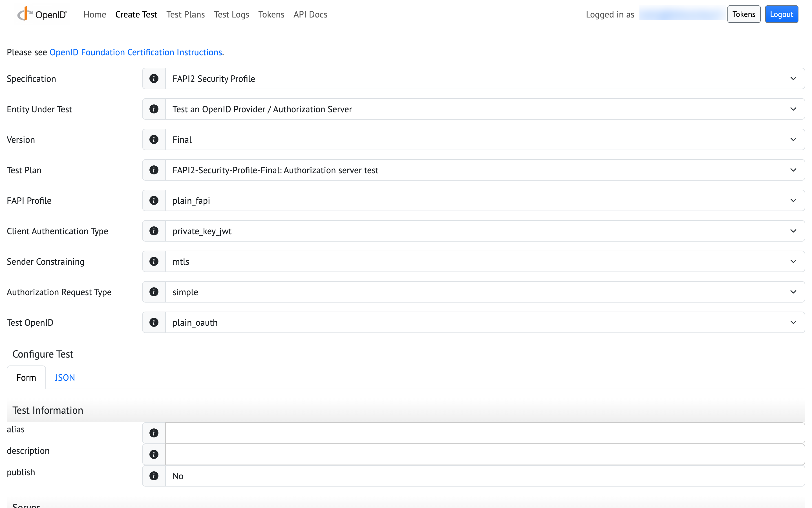
Task: Select the Form tab
Action: (x=26, y=378)
